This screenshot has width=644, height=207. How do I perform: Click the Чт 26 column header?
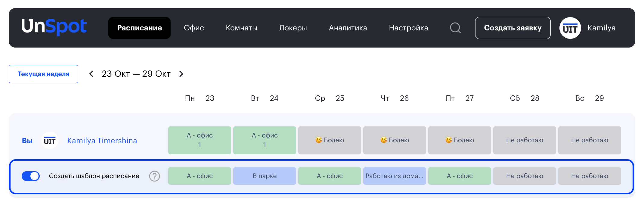click(395, 98)
